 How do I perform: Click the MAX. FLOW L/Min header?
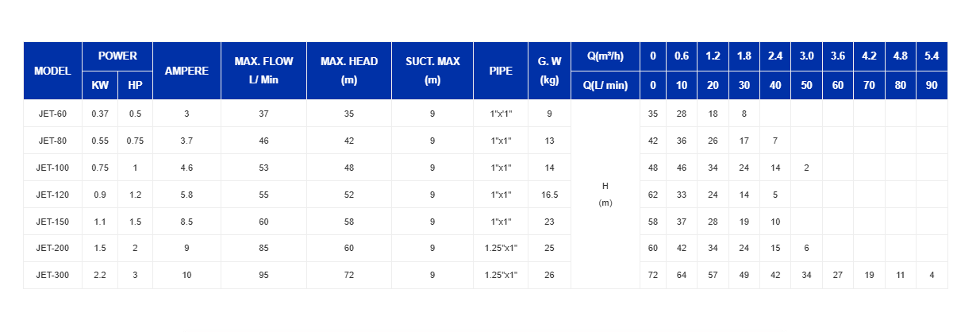pos(263,71)
